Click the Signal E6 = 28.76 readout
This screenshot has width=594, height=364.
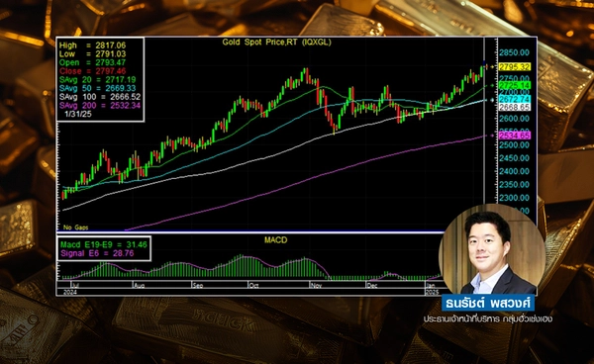coord(97,253)
